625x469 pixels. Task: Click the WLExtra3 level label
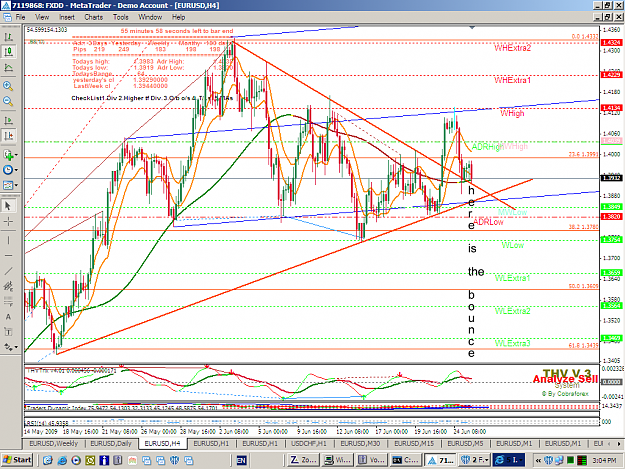(513, 343)
